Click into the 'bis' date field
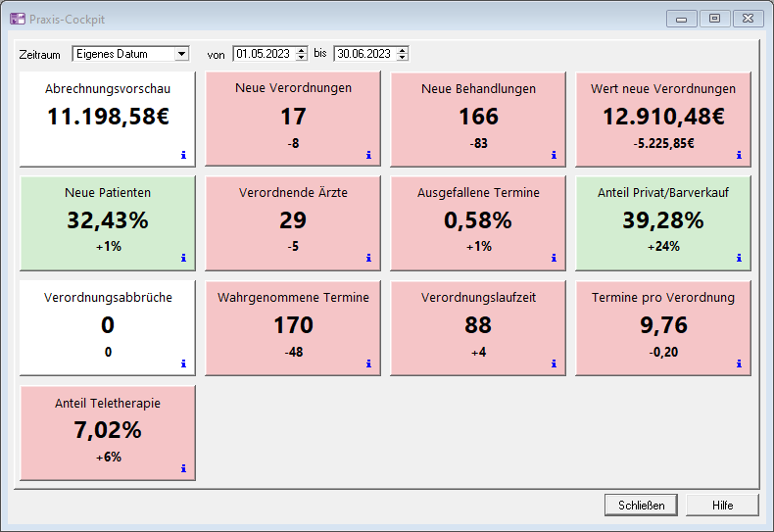The width and height of the screenshot is (774, 532). [x=363, y=54]
